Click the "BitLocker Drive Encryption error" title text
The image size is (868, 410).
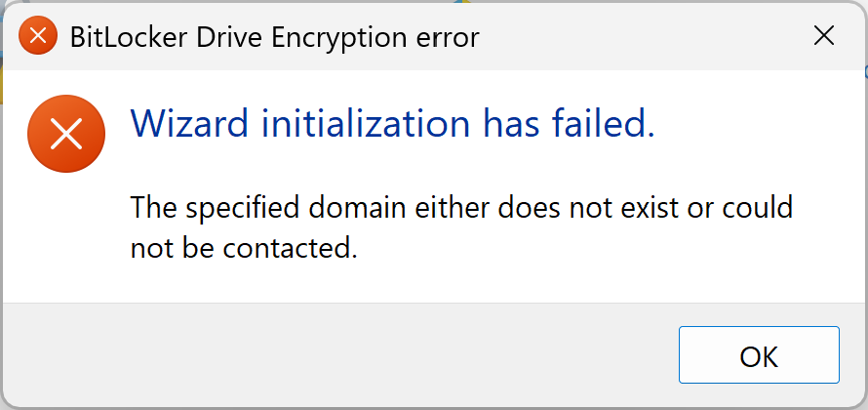(x=274, y=37)
